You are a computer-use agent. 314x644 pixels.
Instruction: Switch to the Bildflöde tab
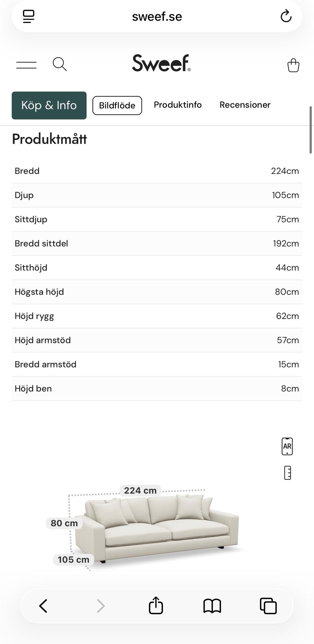point(117,105)
